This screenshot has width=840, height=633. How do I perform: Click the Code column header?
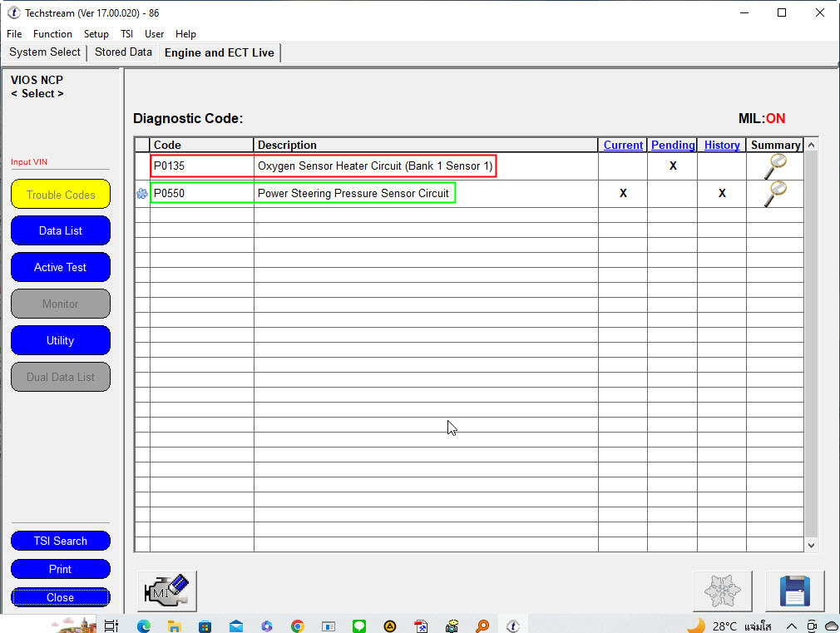point(201,145)
